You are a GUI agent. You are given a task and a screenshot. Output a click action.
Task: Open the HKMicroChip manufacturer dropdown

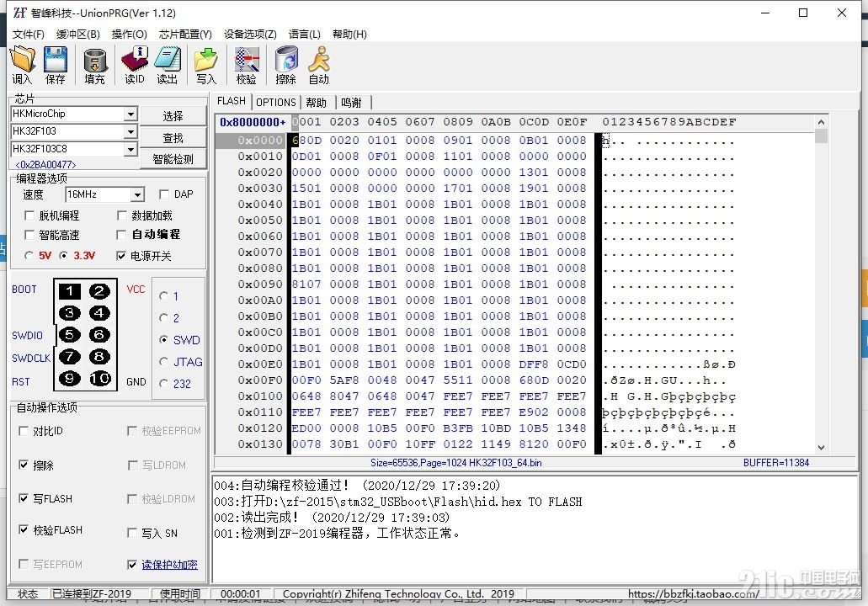pos(130,114)
